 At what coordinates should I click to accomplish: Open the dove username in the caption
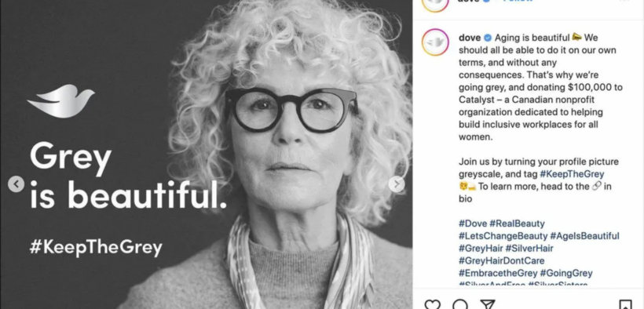[x=470, y=38]
